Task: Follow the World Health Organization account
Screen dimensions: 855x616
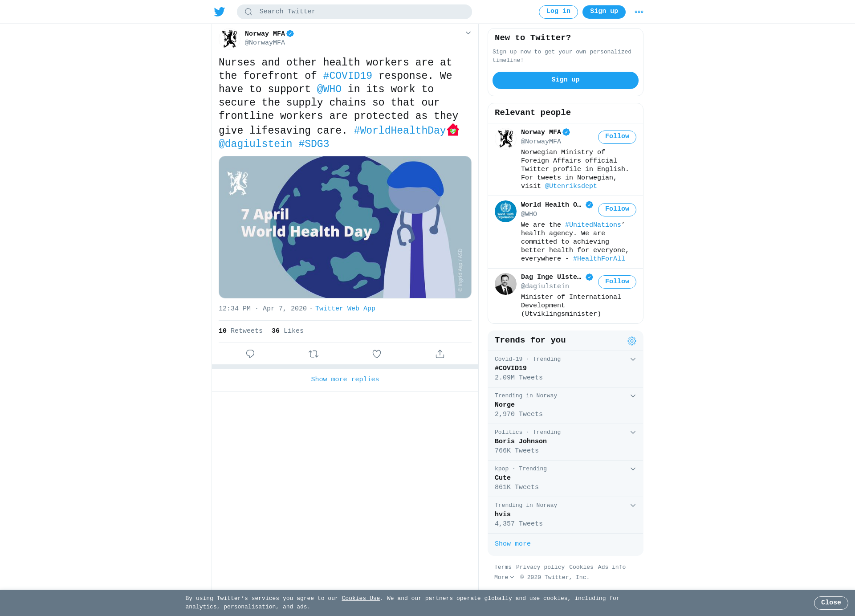Action: 617,209
